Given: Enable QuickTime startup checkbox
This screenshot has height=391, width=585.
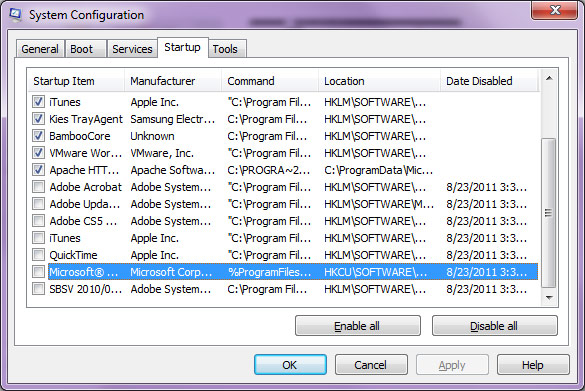Looking at the screenshot, I should (38, 255).
